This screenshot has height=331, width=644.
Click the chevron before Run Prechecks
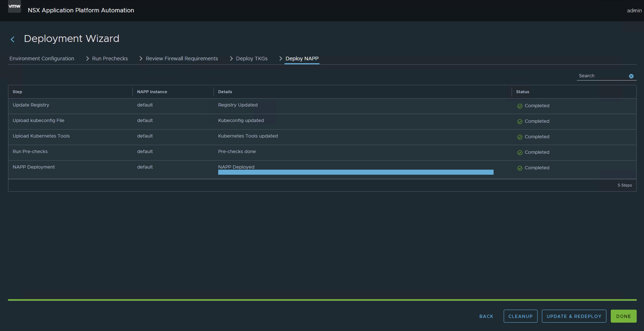click(87, 58)
